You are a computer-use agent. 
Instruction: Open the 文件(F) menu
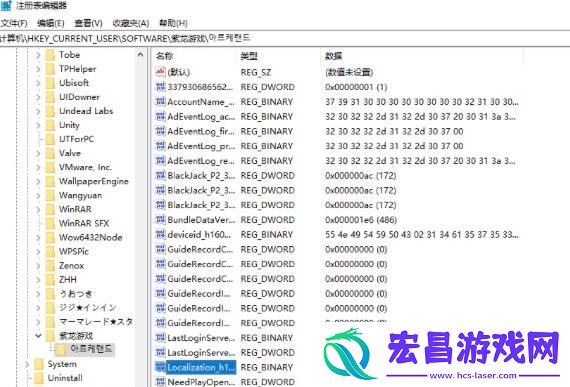[14, 23]
